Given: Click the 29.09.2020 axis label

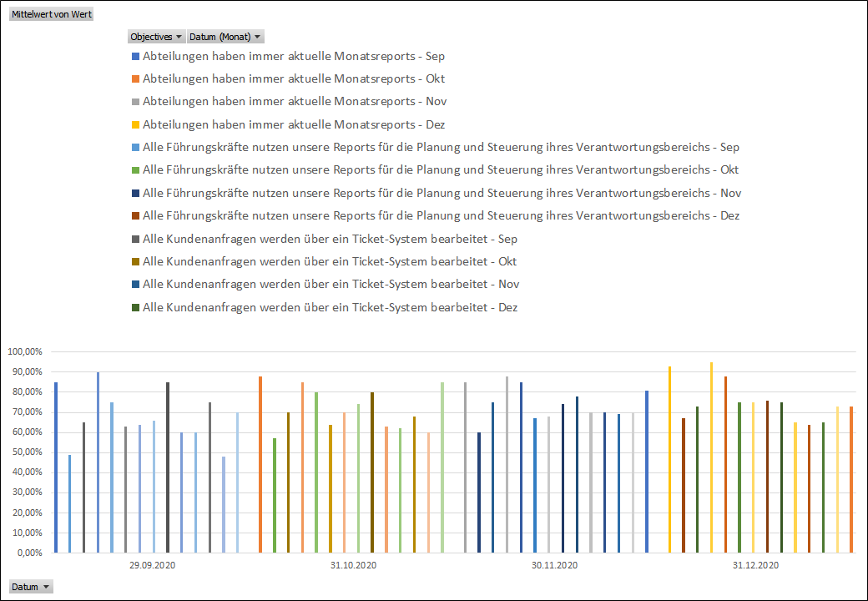Looking at the screenshot, I should tap(152, 565).
